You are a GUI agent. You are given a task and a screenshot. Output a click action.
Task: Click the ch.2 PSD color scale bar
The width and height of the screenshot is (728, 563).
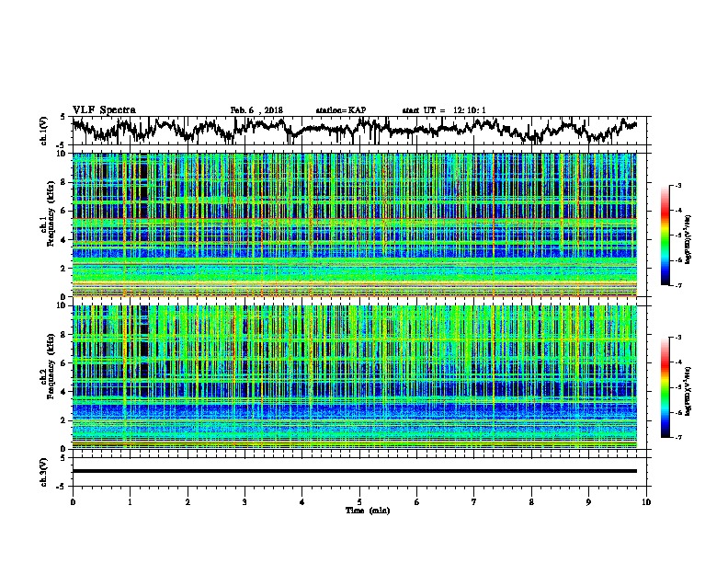(665, 387)
